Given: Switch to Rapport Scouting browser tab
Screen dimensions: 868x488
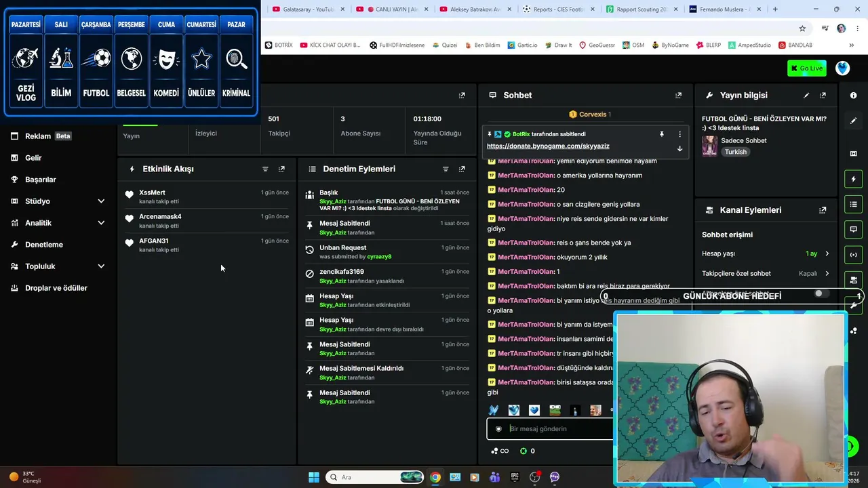Looking at the screenshot, I should pos(644,9).
